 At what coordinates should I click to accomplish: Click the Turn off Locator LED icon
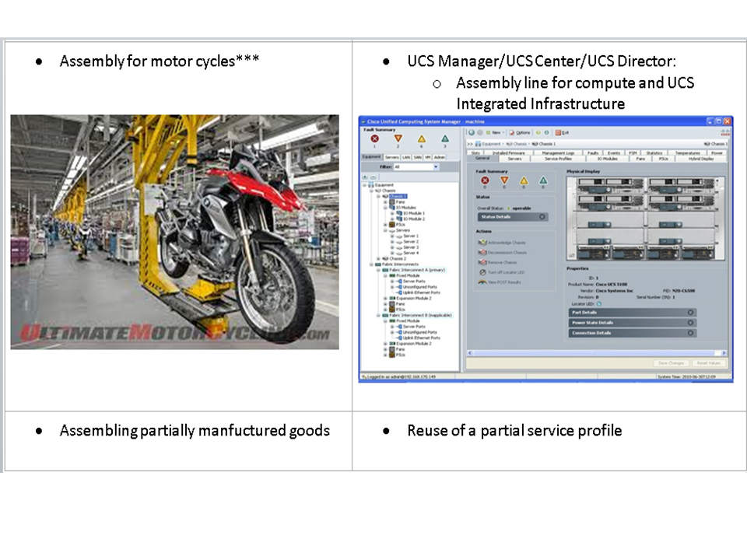482,272
